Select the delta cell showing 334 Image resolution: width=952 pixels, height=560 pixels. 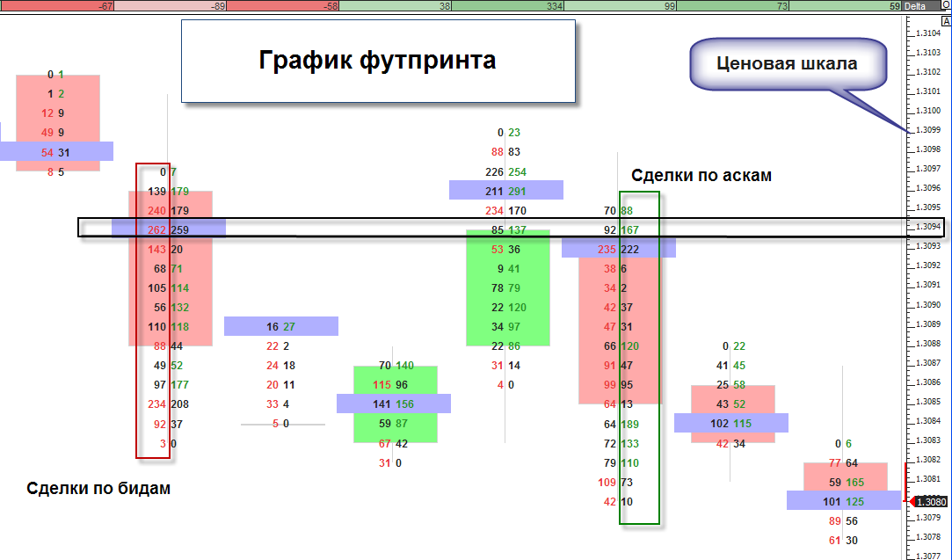click(508, 6)
